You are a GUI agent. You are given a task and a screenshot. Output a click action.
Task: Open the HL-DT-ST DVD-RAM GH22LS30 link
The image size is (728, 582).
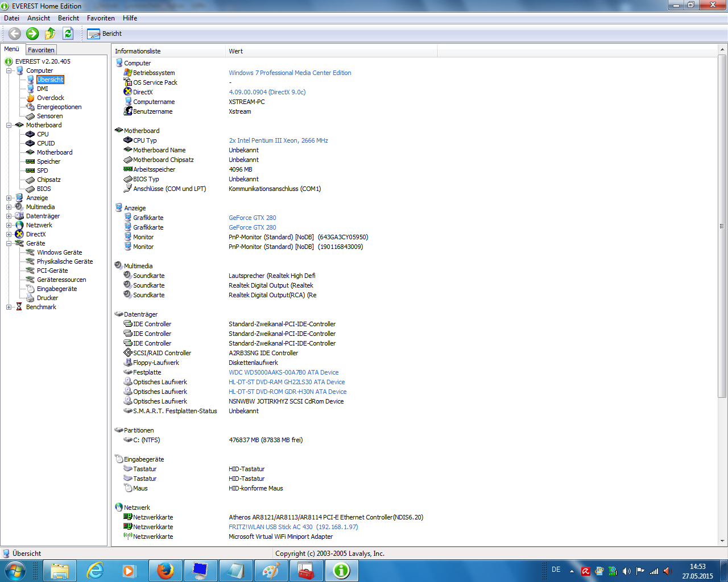click(287, 382)
